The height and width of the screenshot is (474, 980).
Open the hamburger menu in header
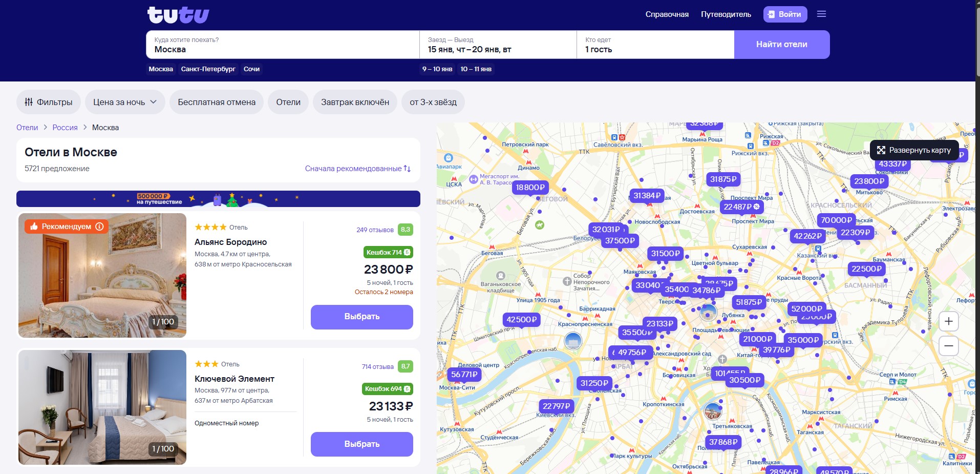tap(821, 14)
